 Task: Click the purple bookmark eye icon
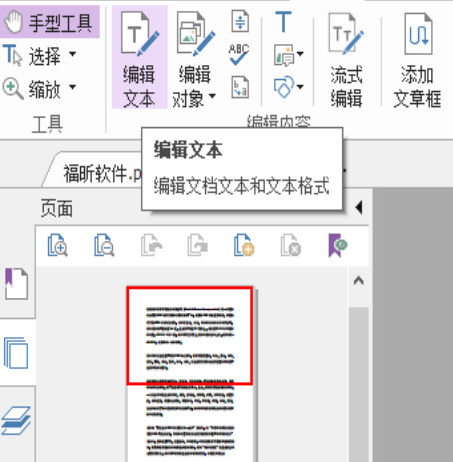338,245
